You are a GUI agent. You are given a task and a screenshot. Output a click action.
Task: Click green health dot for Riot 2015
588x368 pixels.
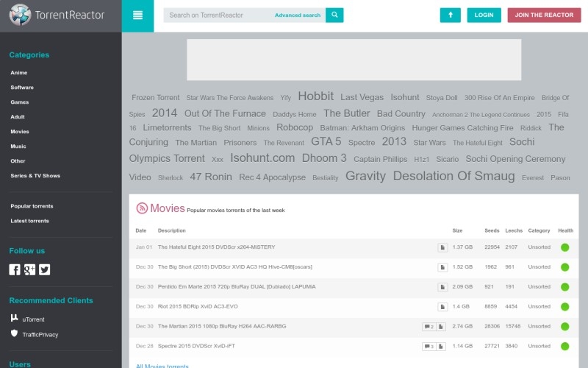[564, 307]
